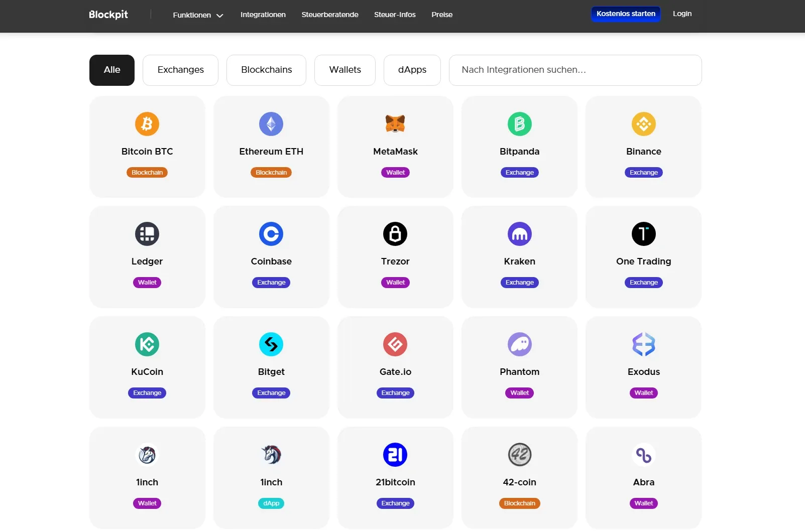Click the Binance logo icon
The width and height of the screenshot is (805, 532).
tap(644, 124)
